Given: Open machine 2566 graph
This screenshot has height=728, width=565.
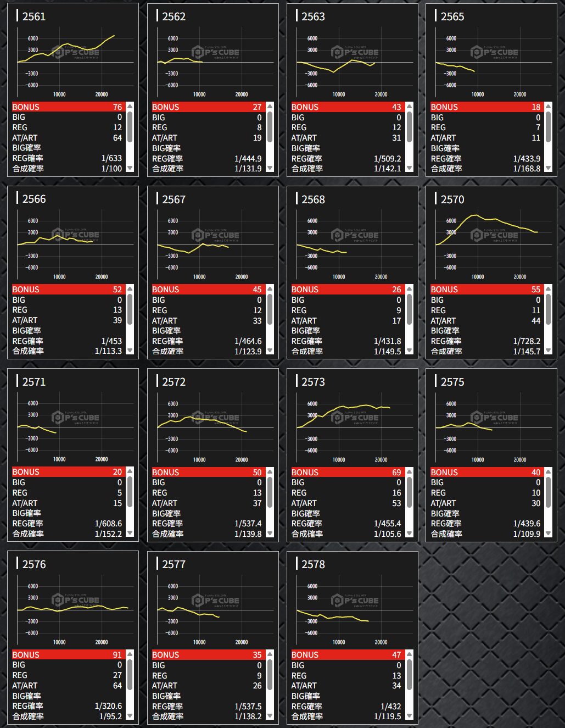Looking at the screenshot, I should pyautogui.click(x=73, y=245).
